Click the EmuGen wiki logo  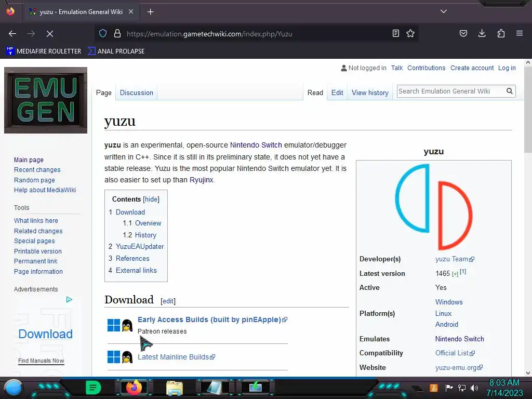(x=46, y=100)
